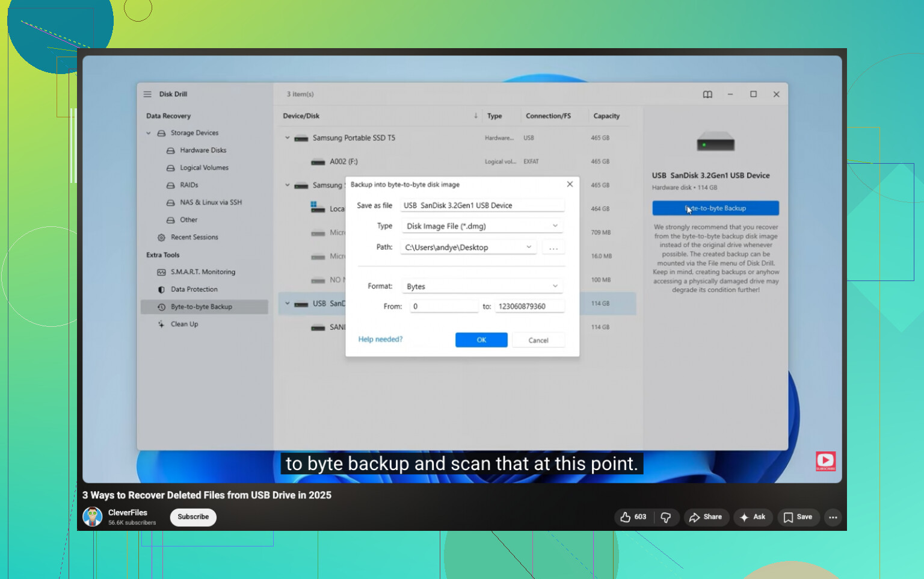Viewport: 924px width, 579px height.
Task: Share the video
Action: pos(706,517)
